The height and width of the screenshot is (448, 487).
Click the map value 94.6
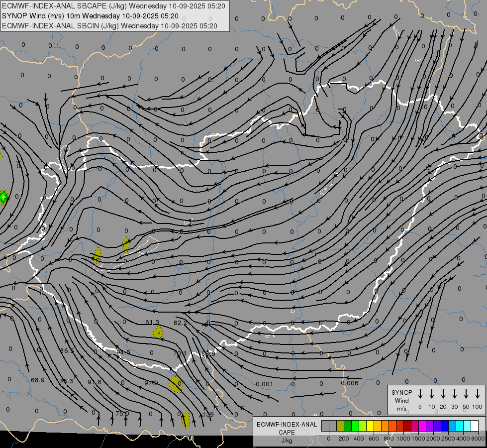[x=123, y=352]
